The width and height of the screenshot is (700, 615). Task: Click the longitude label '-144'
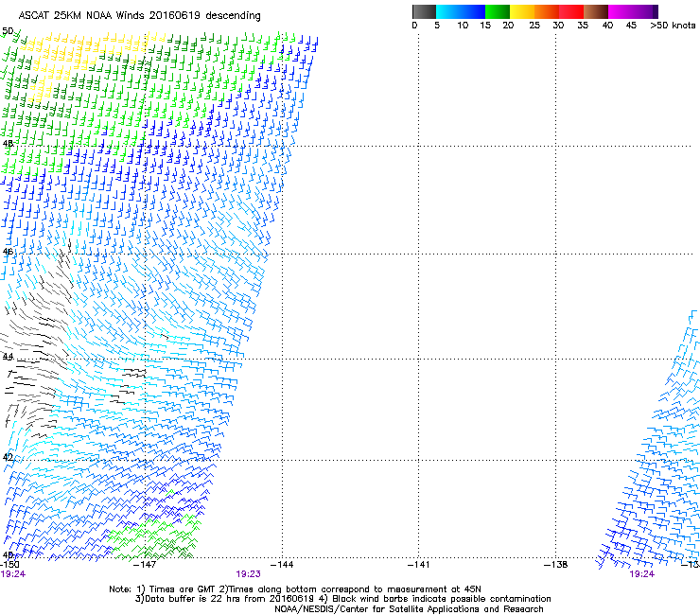pyautogui.click(x=282, y=565)
